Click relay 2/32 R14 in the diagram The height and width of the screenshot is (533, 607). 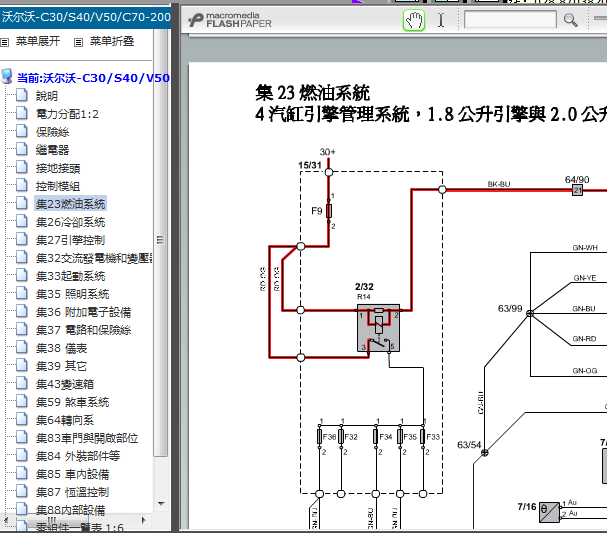[378, 328]
